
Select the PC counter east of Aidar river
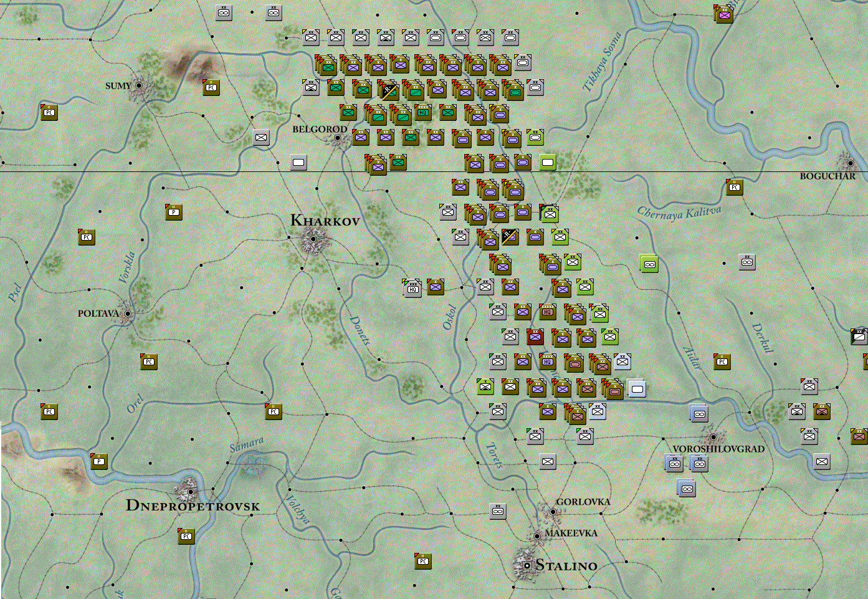point(722,362)
